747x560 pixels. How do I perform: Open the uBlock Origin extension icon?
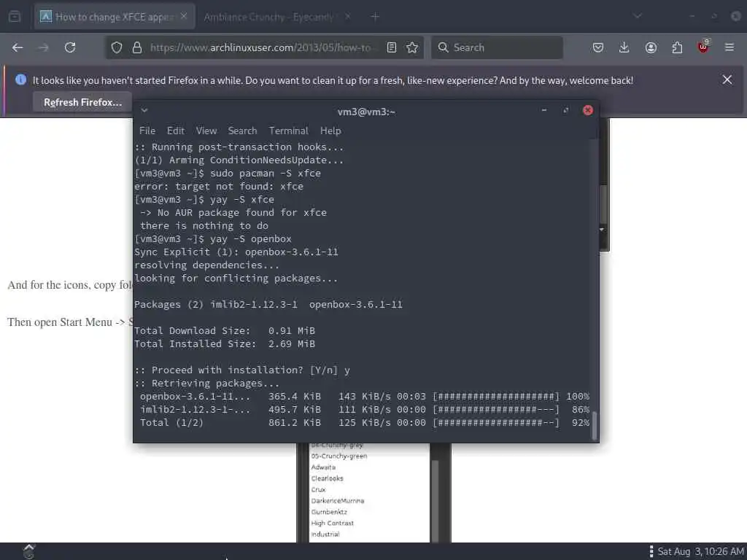[703, 47]
